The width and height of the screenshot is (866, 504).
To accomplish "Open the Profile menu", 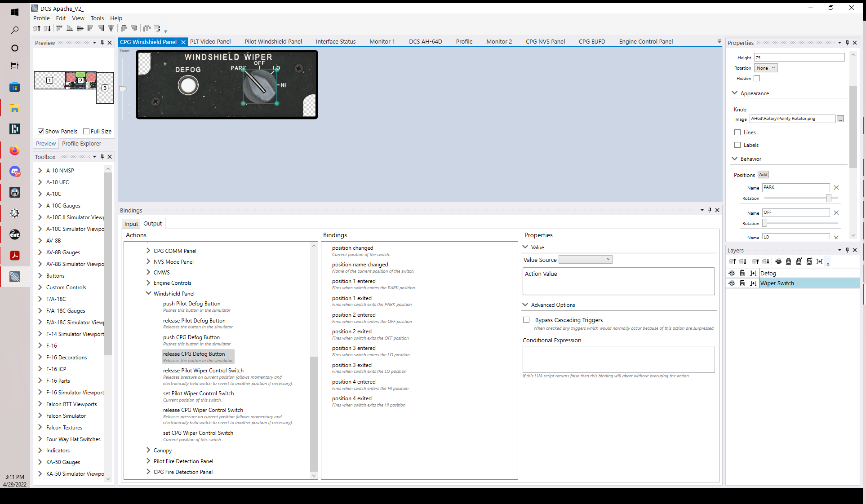I will (41, 18).
